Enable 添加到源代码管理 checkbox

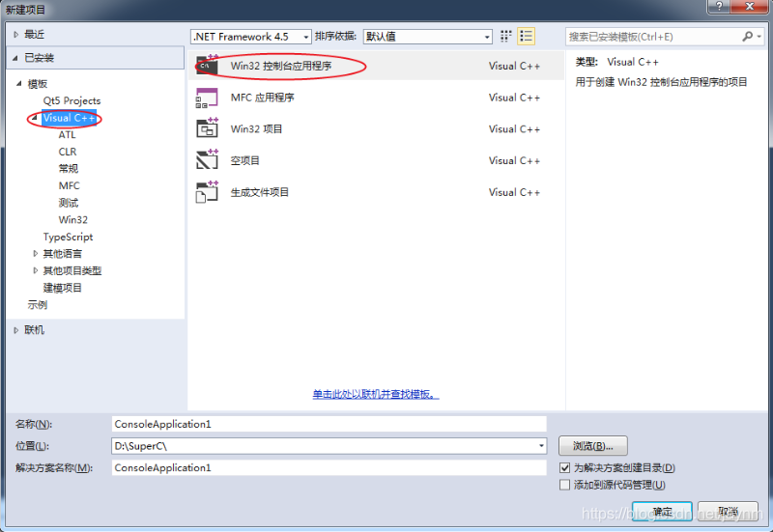(x=565, y=486)
